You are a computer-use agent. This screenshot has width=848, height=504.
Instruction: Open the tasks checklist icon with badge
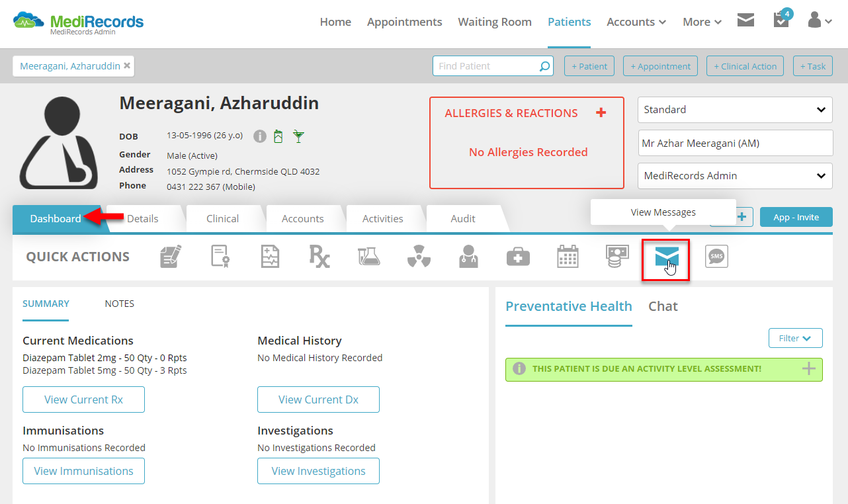point(781,20)
